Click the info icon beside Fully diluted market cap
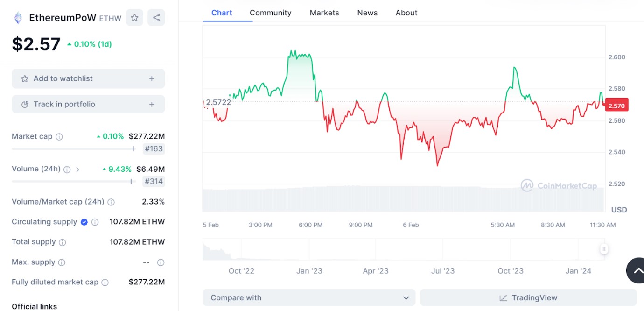The image size is (644, 311). point(105,283)
